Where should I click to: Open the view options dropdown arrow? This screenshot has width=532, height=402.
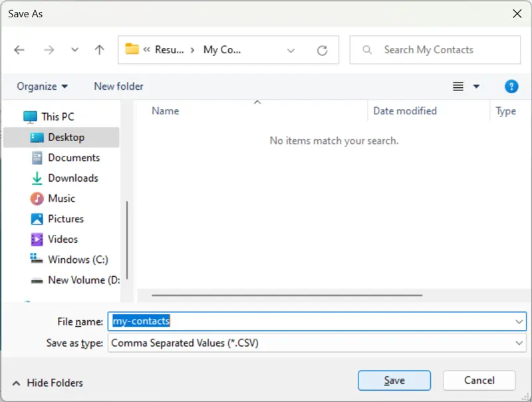[476, 87]
